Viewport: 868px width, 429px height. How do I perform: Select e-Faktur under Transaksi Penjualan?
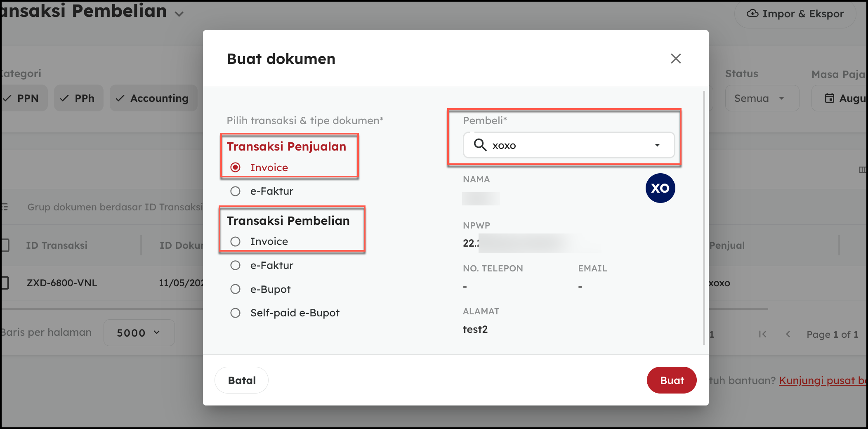(236, 191)
